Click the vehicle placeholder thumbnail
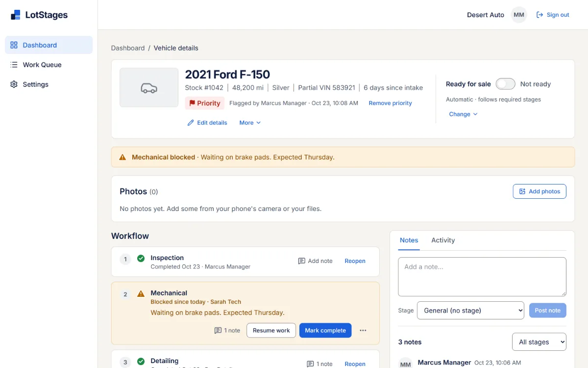Image resolution: width=588 pixels, height=368 pixels. point(149,87)
